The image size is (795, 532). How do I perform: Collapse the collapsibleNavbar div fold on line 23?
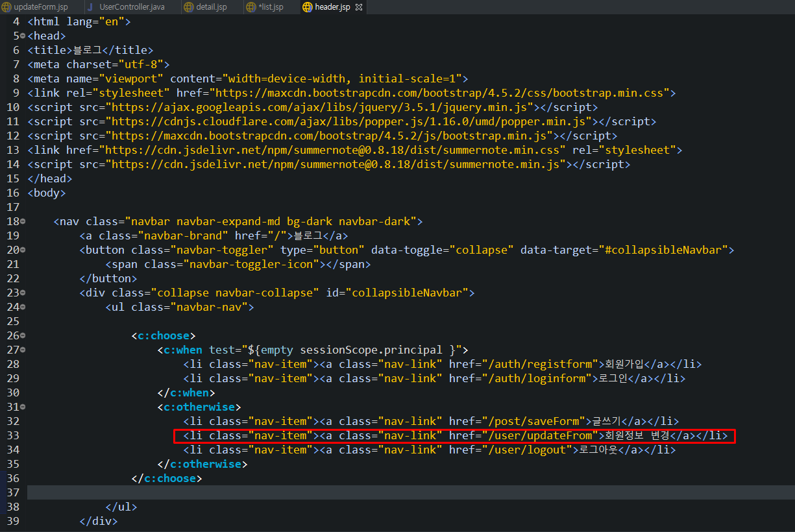coord(23,293)
